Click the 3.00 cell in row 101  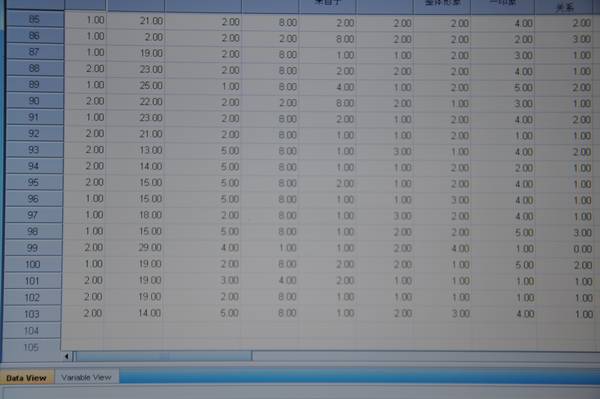204,280
